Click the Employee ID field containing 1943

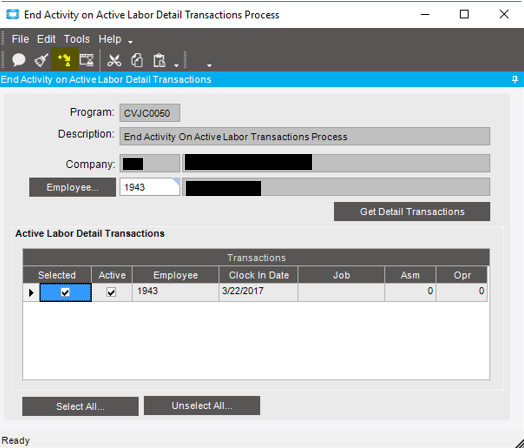click(150, 187)
